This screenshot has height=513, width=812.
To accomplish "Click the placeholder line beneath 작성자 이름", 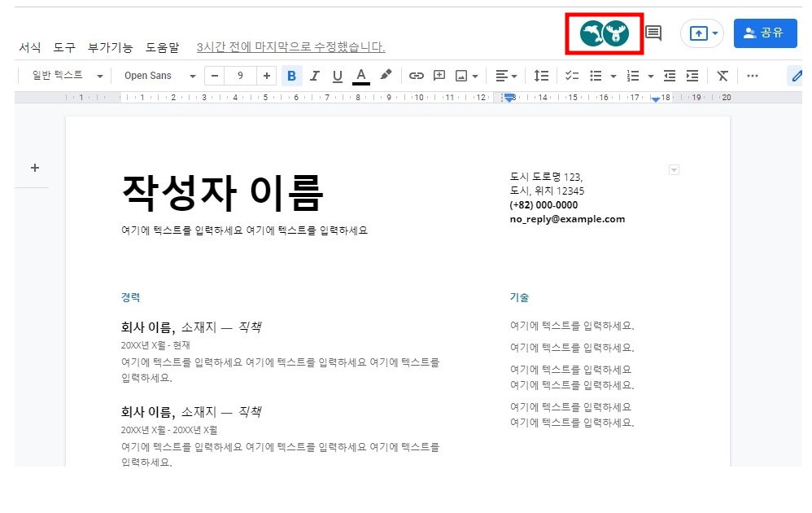I will click(244, 230).
